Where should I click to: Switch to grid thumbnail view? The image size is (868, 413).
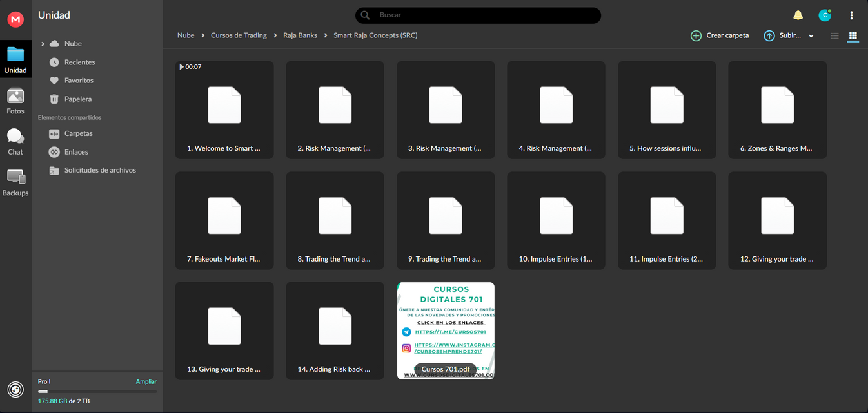tap(853, 36)
